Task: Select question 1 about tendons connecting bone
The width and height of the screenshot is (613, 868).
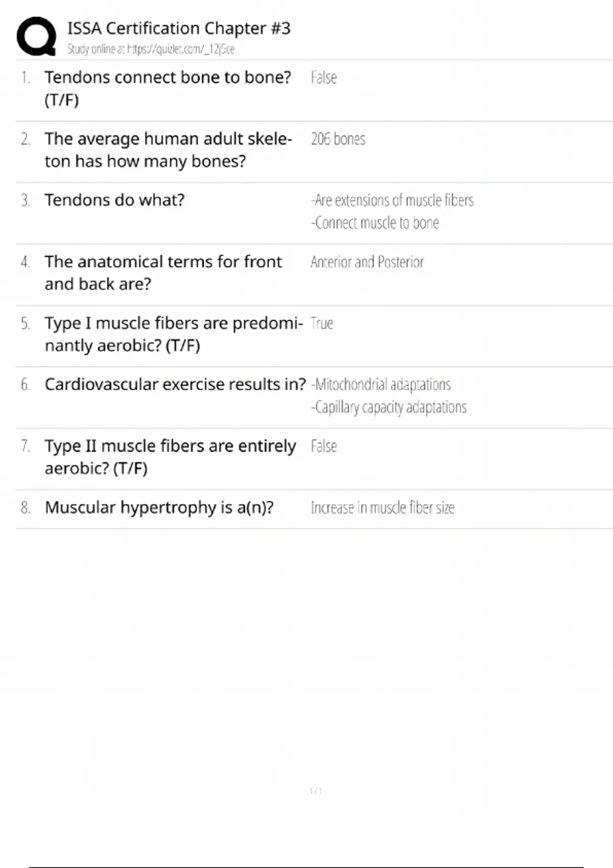Action: 168,88
